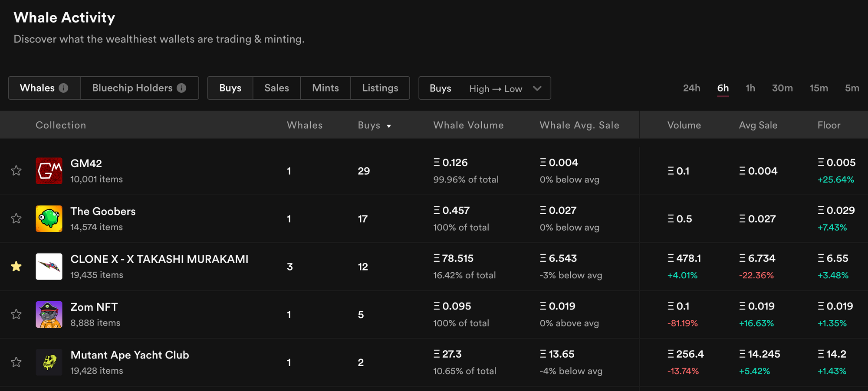This screenshot has width=868, height=391.
Task: Click Zom NFT whale volume 0.095
Action: 452,306
